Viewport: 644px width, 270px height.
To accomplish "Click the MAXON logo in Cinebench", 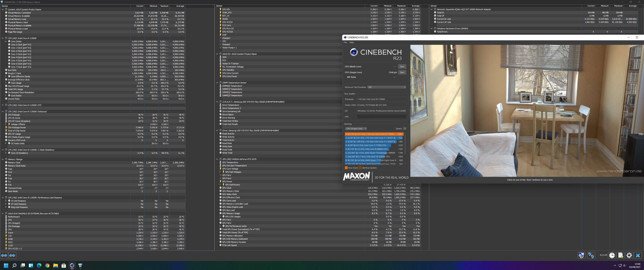I will [x=356, y=176].
